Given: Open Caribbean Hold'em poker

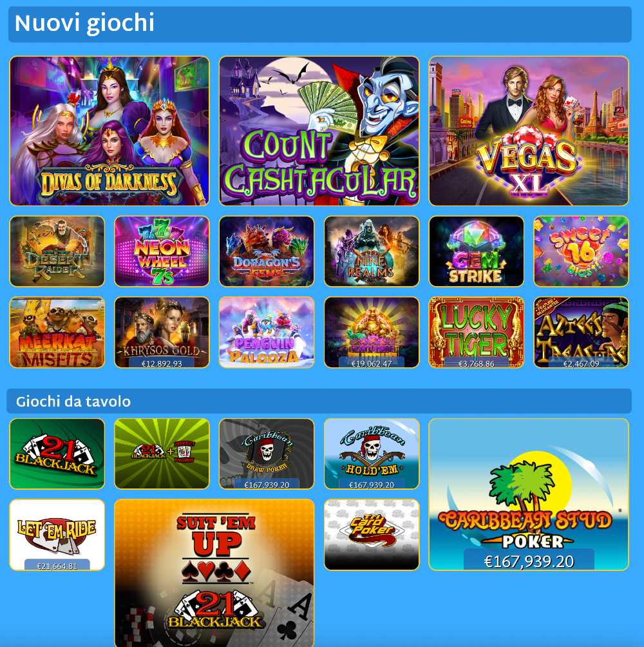Looking at the screenshot, I should point(372,454).
